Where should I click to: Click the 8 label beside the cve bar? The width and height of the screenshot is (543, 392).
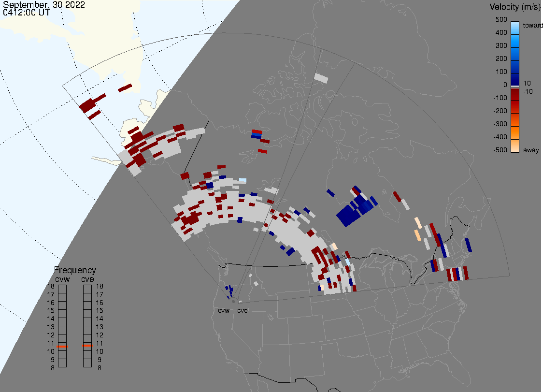100,368
